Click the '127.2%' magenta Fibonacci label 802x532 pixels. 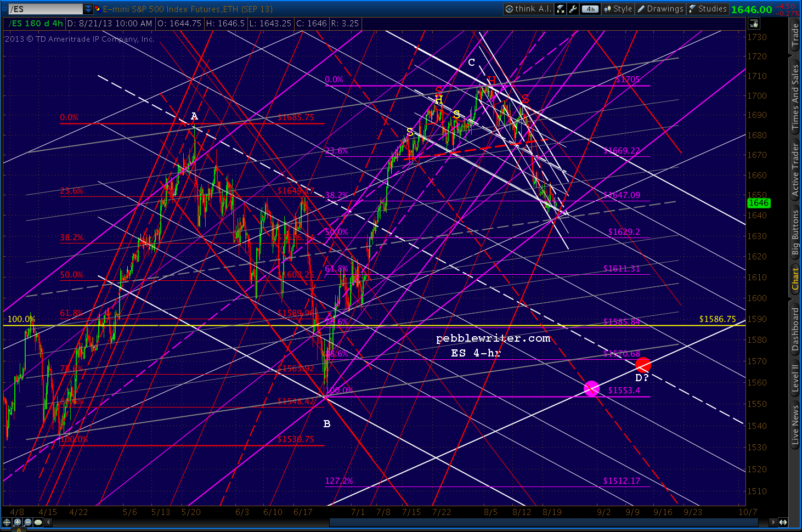click(x=339, y=480)
